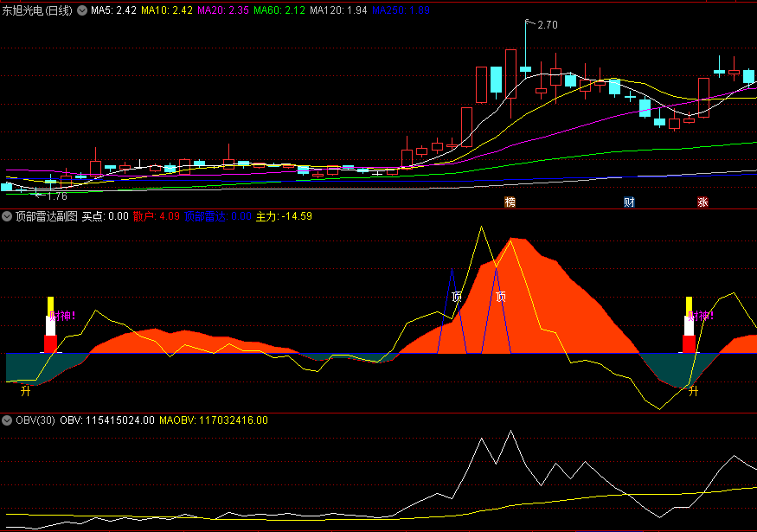Image resolution: width=757 pixels, height=532 pixels.
Task: Click the OBV: 115415024.00 value
Action: 107,420
